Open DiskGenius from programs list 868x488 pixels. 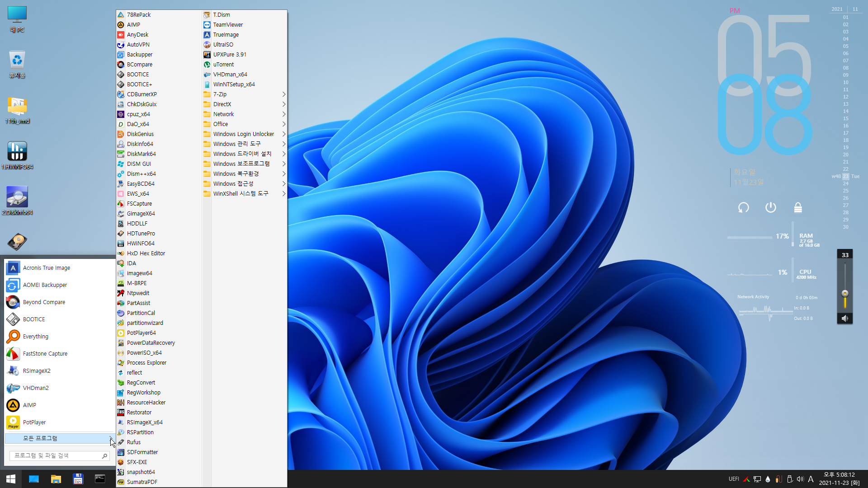pyautogui.click(x=159, y=134)
